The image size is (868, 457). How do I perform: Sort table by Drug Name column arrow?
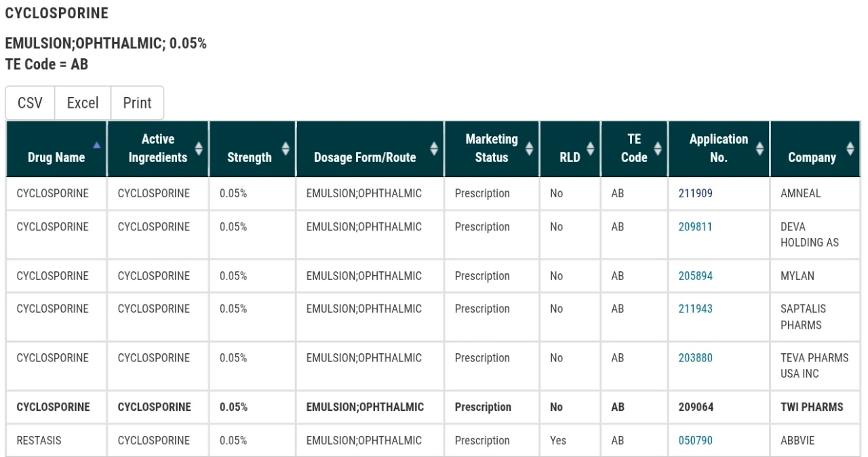[x=97, y=144]
